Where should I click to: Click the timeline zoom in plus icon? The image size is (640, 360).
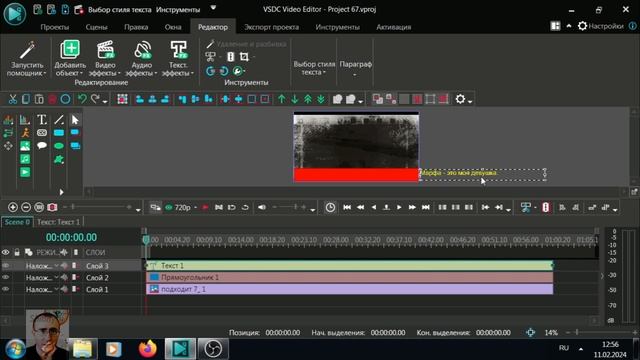(x=13, y=207)
